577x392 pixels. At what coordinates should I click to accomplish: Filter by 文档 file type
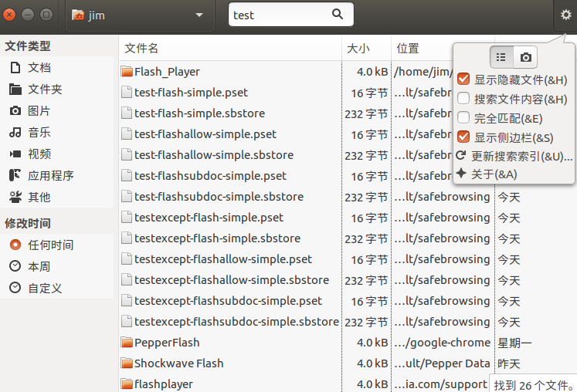pos(57,68)
